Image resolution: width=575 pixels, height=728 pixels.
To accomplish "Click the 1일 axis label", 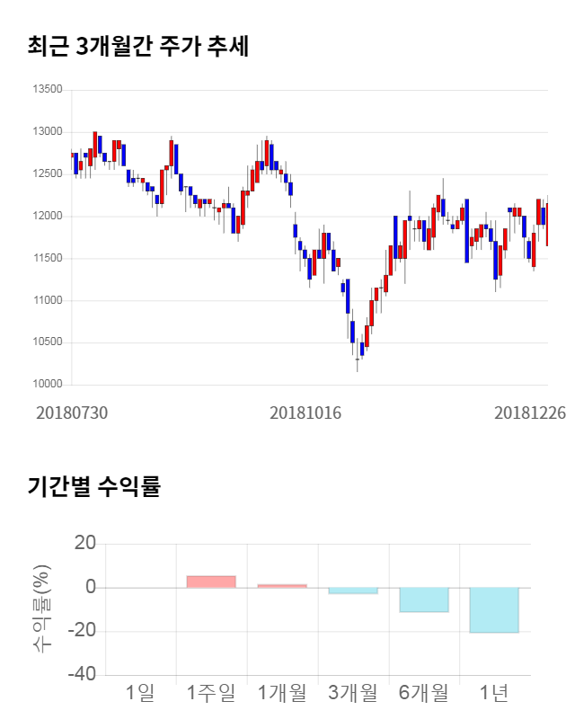I will pos(140,693).
